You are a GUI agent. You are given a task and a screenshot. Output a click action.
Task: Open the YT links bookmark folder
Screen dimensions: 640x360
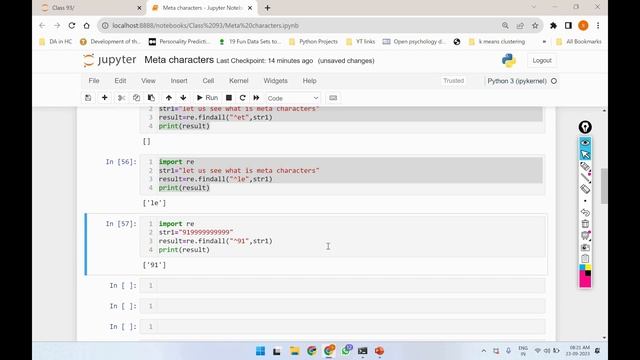pos(360,42)
